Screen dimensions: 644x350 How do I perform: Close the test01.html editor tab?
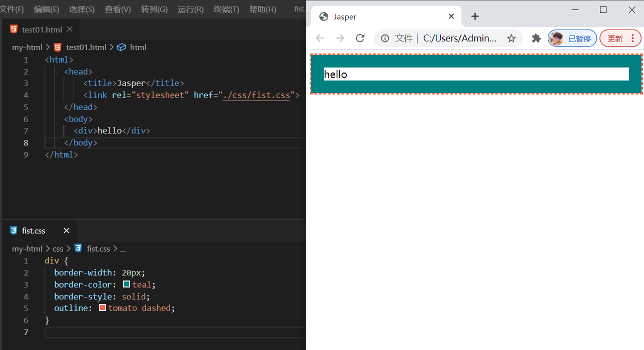(70, 29)
